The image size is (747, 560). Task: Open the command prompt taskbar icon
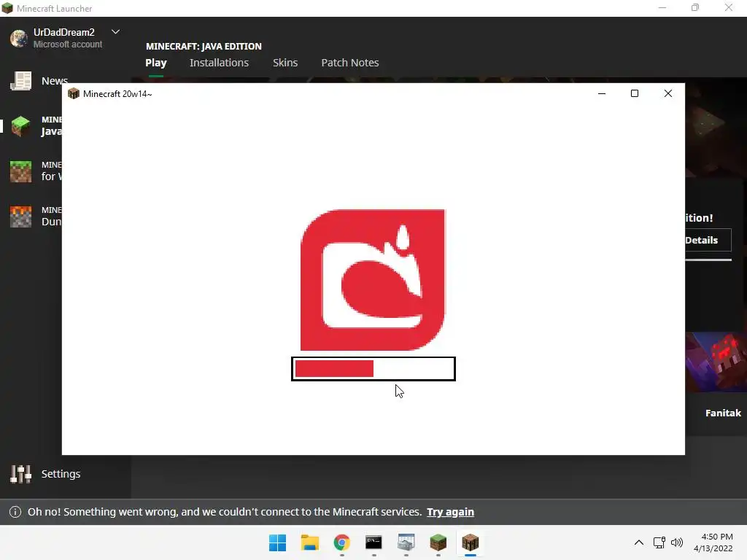373,542
